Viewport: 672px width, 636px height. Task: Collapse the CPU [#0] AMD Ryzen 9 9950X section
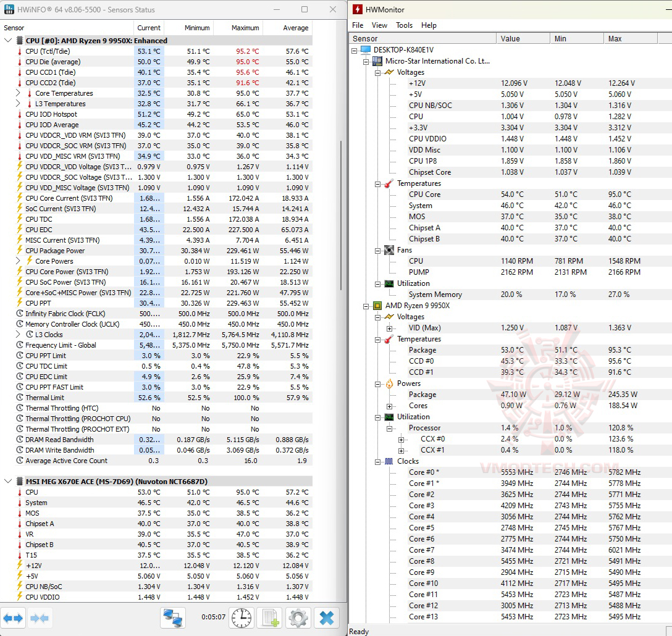pyautogui.click(x=7, y=40)
